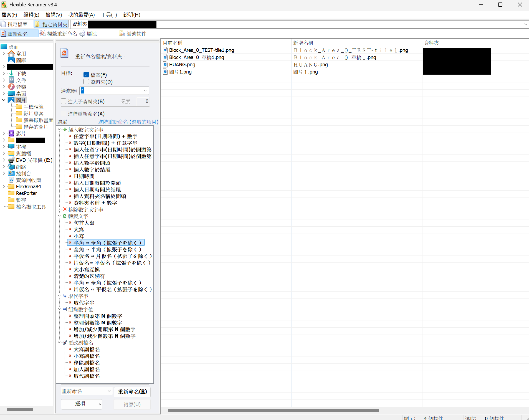Image resolution: width=529 pixels, height=420 pixels.
Task: Click the green refresh icon of 轉變文字
Action: pos(65,216)
